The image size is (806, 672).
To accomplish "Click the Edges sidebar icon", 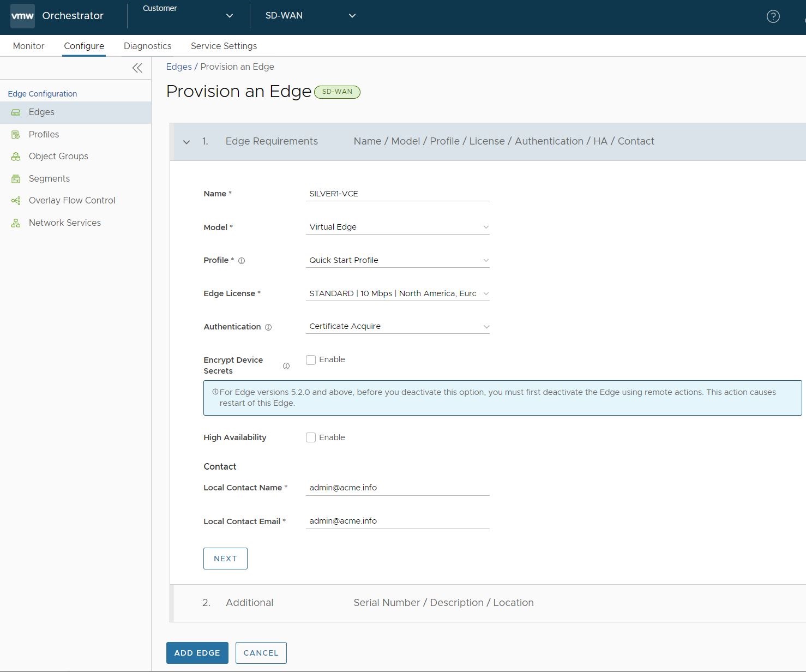I will point(16,112).
